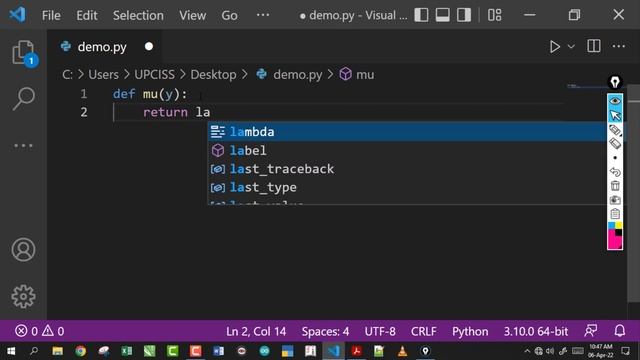Split the editor to the right

pos(593,46)
